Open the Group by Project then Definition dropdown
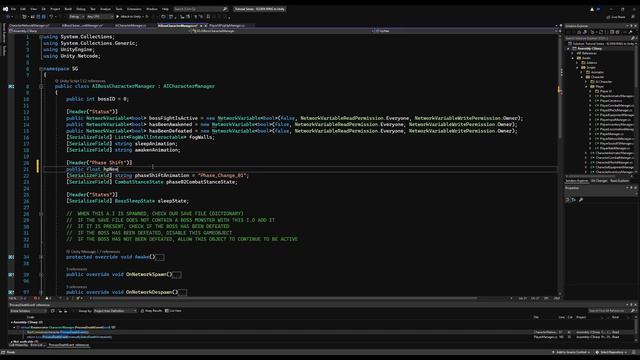640x360 pixels. coord(115,311)
